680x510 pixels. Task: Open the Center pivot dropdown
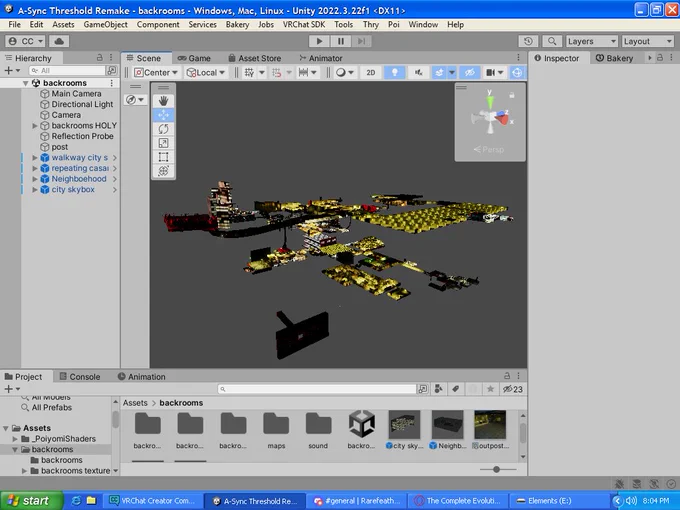[156, 72]
